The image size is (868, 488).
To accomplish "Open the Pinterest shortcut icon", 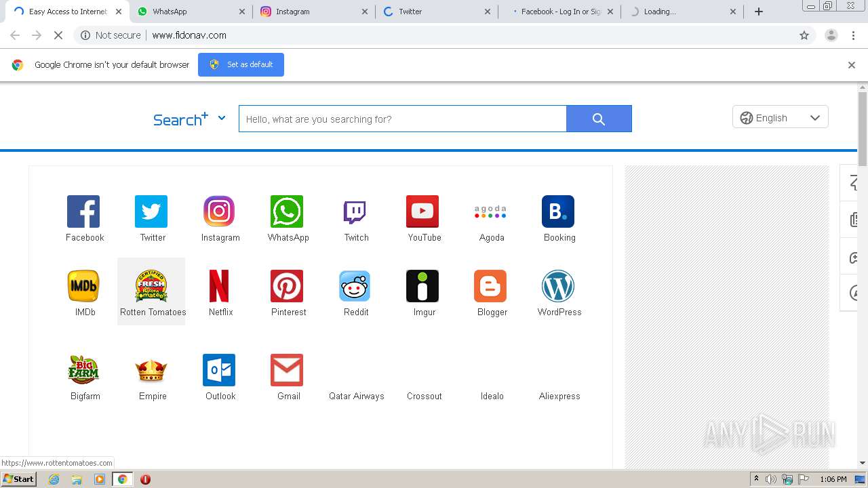I will (287, 286).
